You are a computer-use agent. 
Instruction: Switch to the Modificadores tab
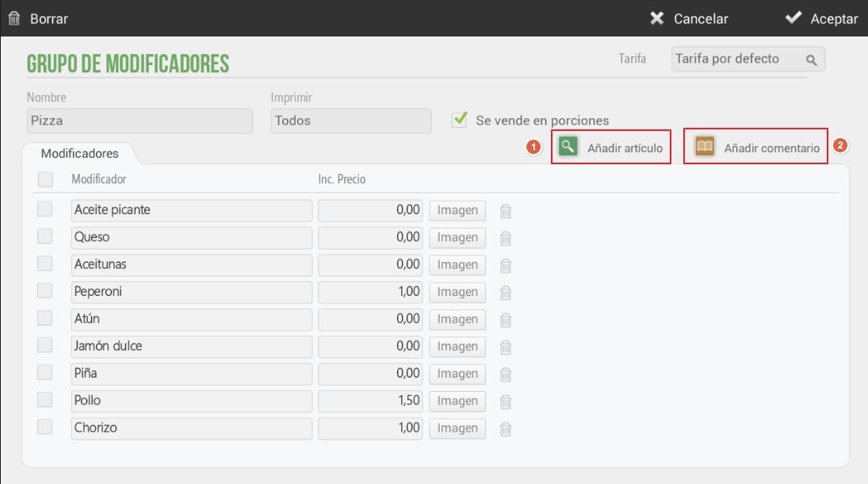80,154
